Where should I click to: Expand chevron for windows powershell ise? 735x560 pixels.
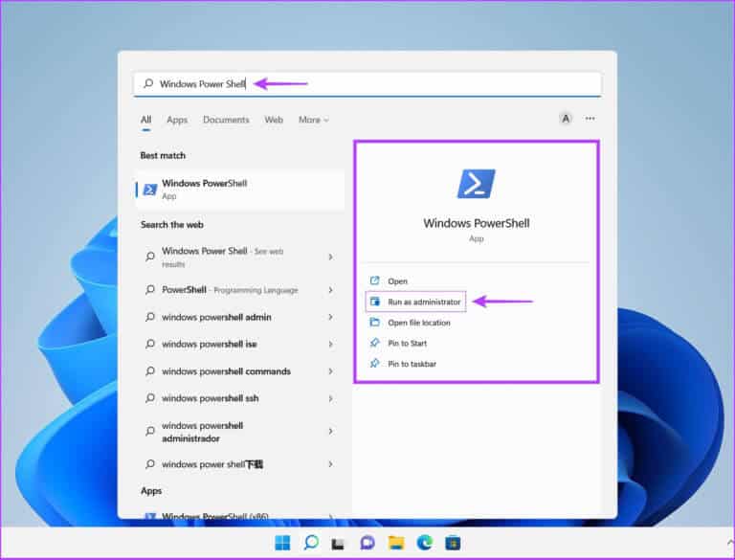tap(330, 345)
